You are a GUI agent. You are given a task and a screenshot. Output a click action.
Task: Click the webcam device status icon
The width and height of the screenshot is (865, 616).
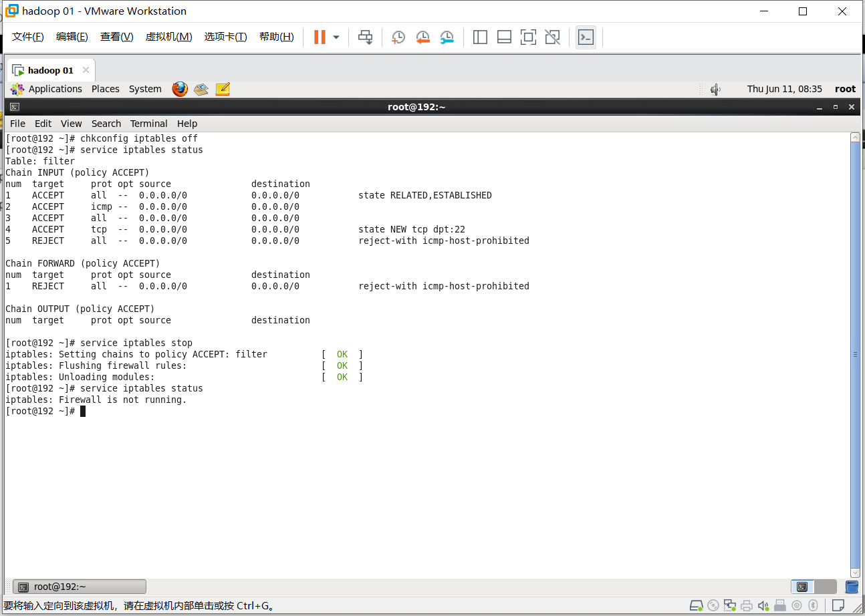coord(797,605)
